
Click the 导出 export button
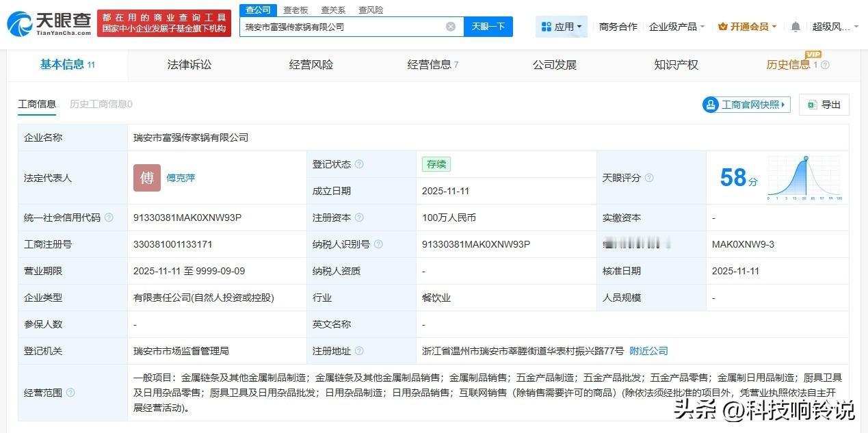tap(824, 105)
